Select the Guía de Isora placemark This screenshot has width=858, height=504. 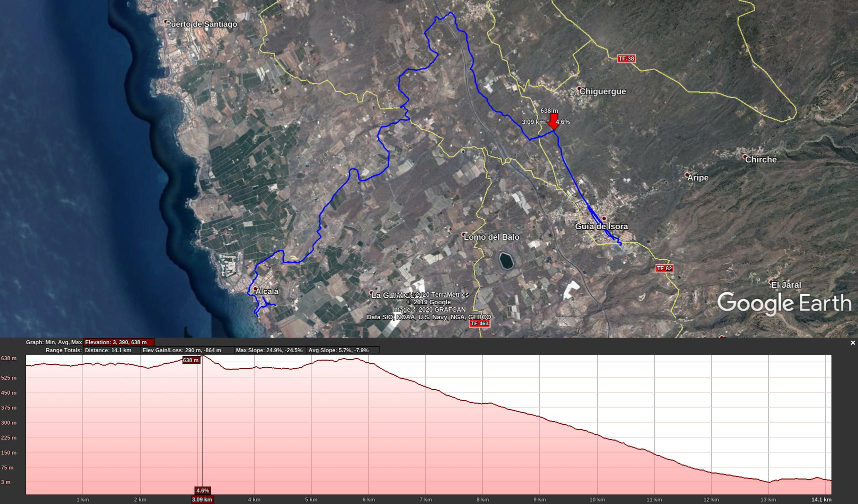coord(605,218)
